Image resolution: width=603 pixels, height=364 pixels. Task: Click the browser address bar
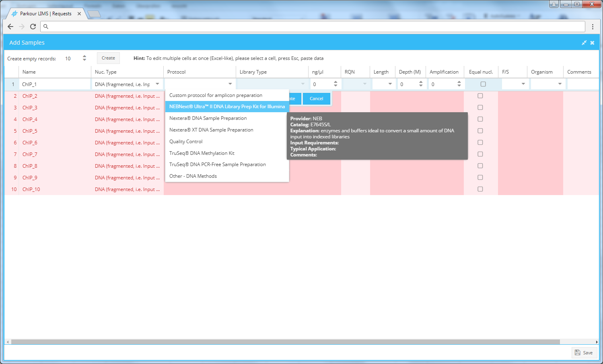point(313,27)
